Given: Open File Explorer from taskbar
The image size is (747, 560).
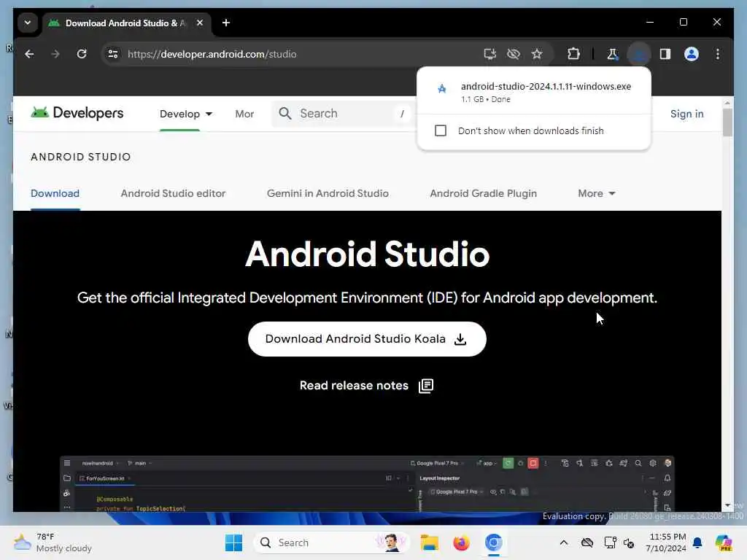Looking at the screenshot, I should [429, 542].
